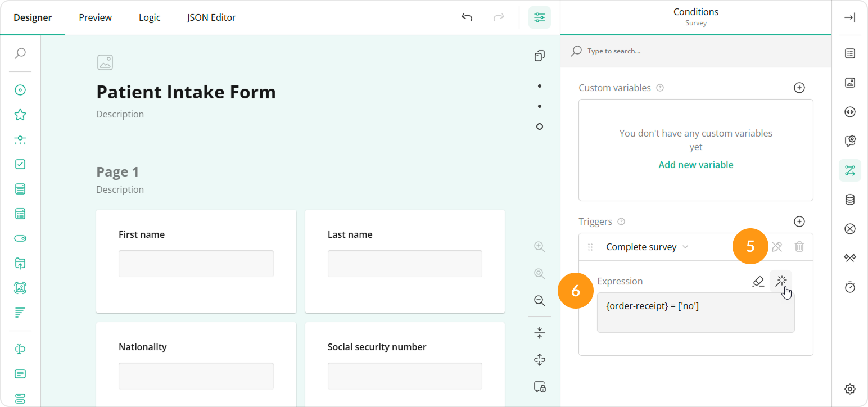Click the Type to search field
The image size is (868, 407).
[x=647, y=51]
